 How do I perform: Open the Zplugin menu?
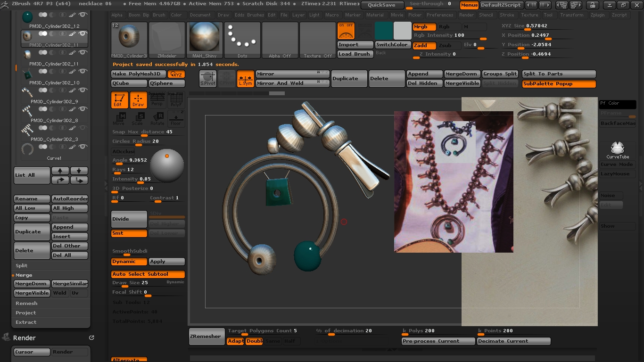click(x=597, y=15)
